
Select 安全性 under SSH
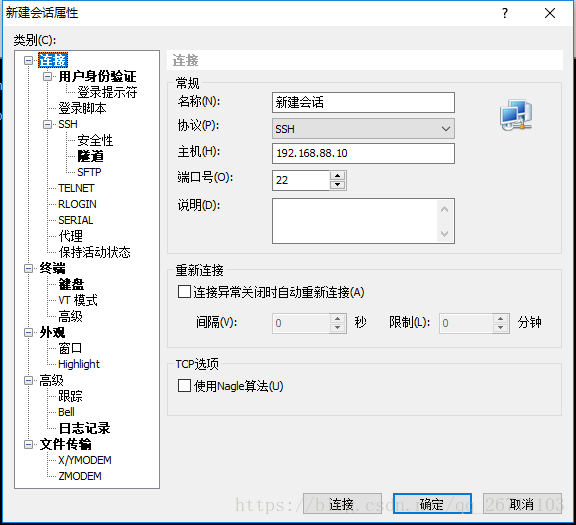[x=95, y=140]
